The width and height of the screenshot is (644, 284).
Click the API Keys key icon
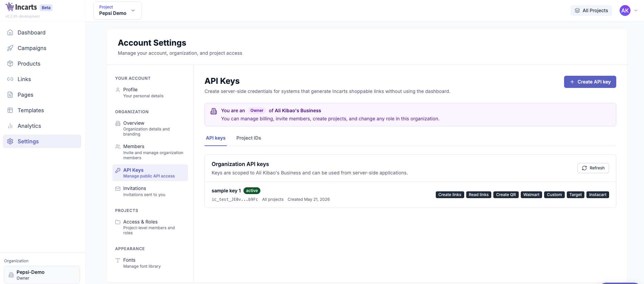(x=118, y=170)
